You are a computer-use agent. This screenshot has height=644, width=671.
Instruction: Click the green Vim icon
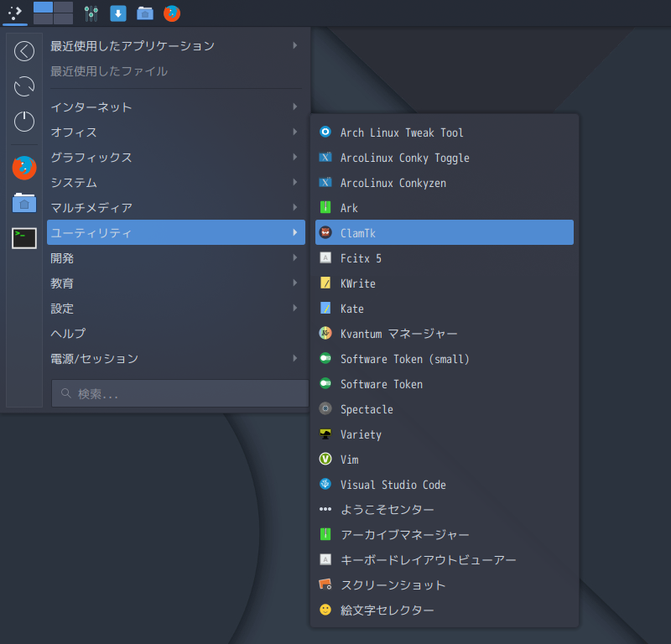325,459
